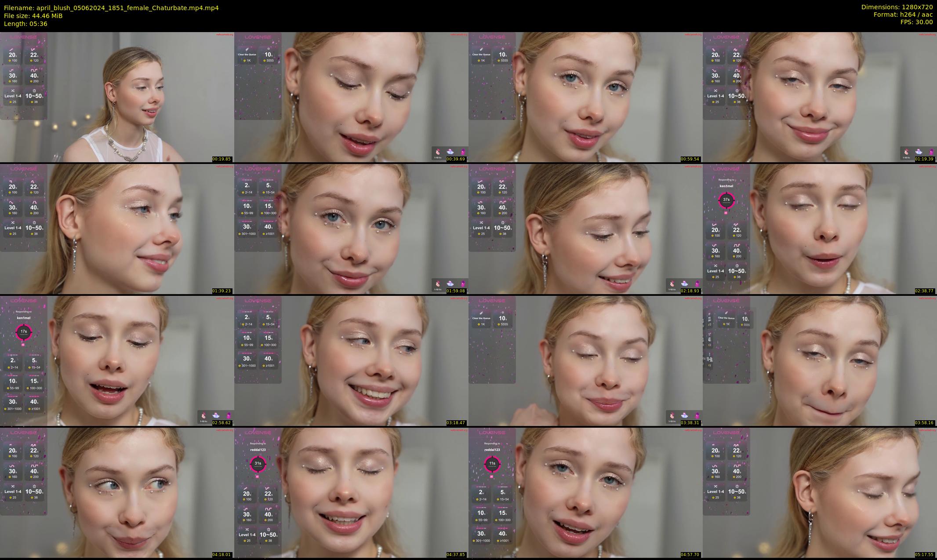This screenshot has height=560, width=937.
Task: Click the thumbnail timestamped 02:58.62
Action: 117,361
